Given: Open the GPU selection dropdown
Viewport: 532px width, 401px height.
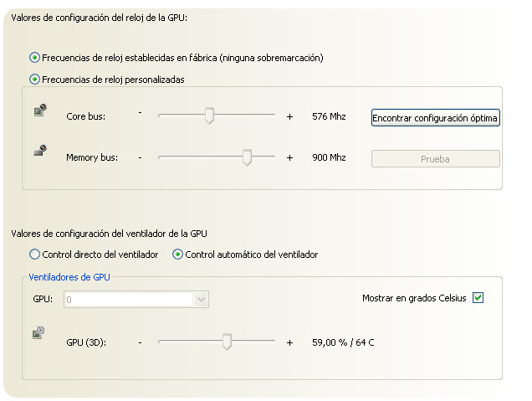Looking at the screenshot, I should (x=200, y=299).
